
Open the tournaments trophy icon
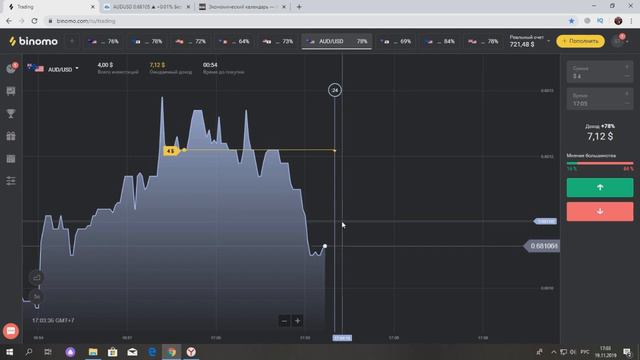pyautogui.click(x=11, y=113)
